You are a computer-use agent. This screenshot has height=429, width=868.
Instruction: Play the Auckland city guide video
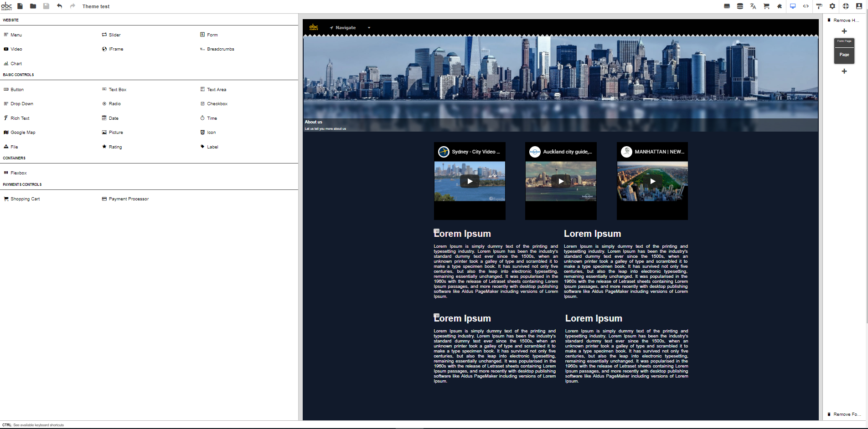click(561, 181)
